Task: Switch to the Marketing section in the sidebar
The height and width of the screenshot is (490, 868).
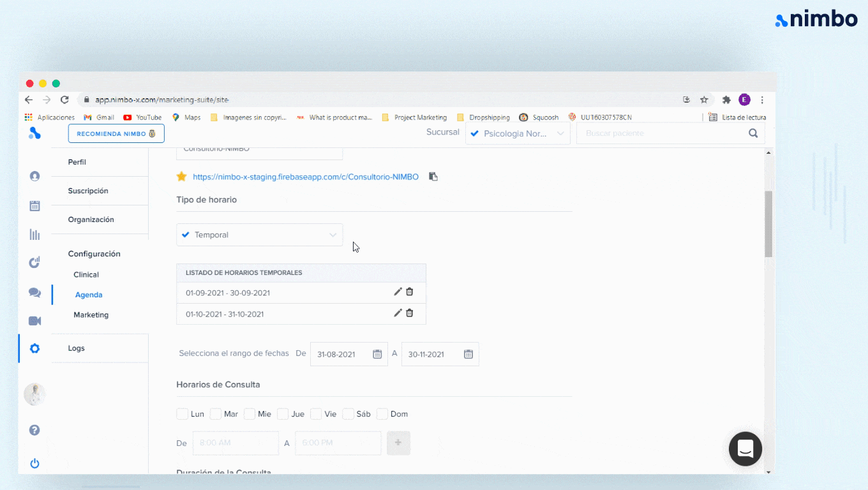Action: pos(91,315)
